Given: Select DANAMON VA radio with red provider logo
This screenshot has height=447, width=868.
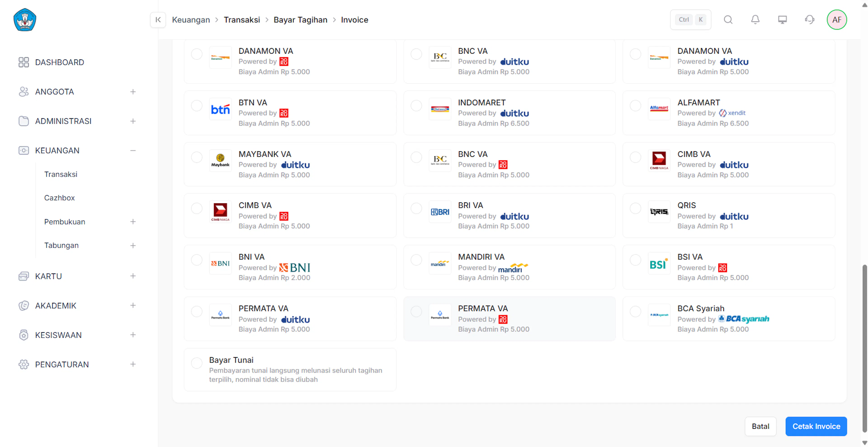Looking at the screenshot, I should click(x=197, y=54).
